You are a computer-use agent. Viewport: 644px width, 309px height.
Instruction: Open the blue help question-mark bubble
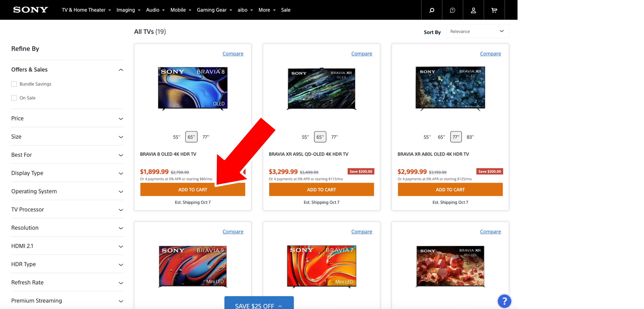pyautogui.click(x=504, y=301)
